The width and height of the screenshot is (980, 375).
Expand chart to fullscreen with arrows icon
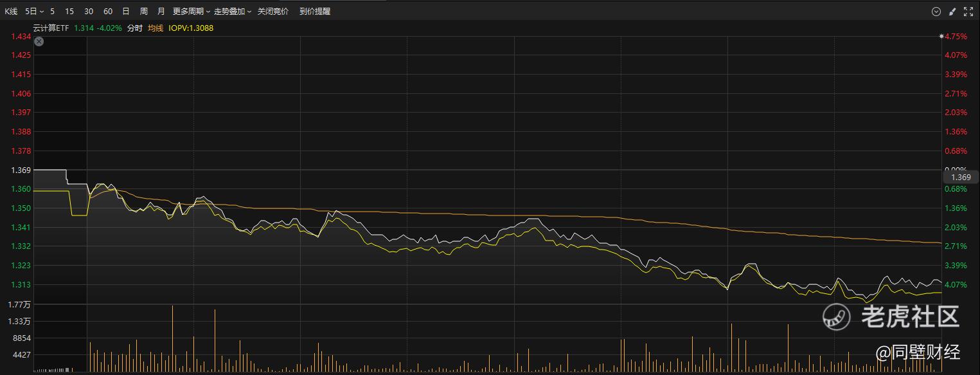pos(968,12)
